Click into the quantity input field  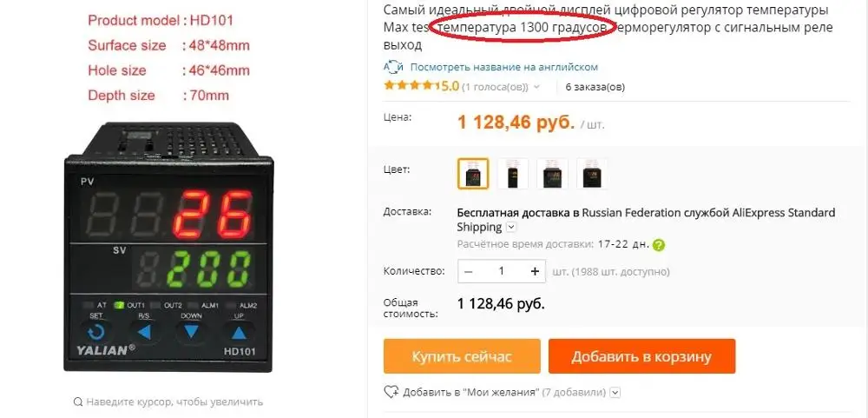[502, 271]
